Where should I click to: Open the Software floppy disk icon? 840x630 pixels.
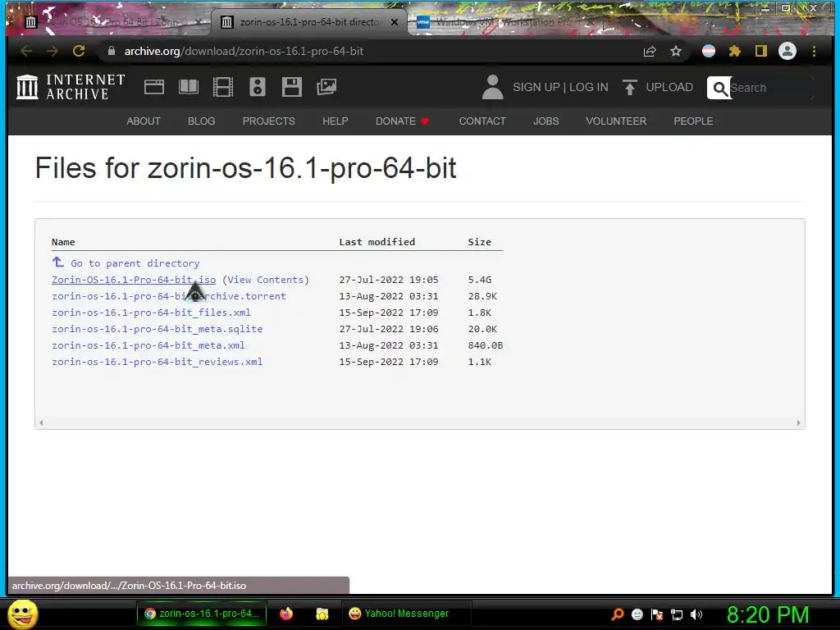tap(292, 87)
